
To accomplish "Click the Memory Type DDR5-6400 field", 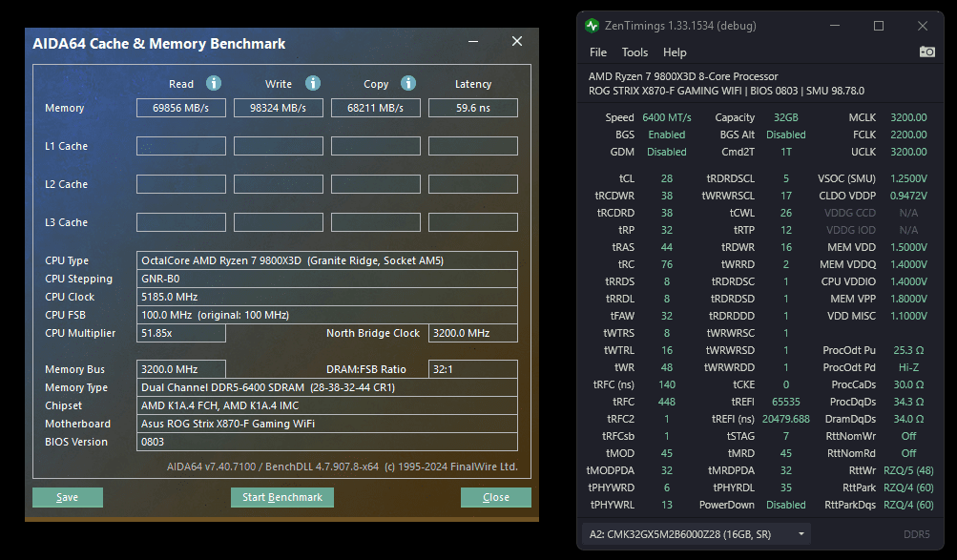I will 327,387.
